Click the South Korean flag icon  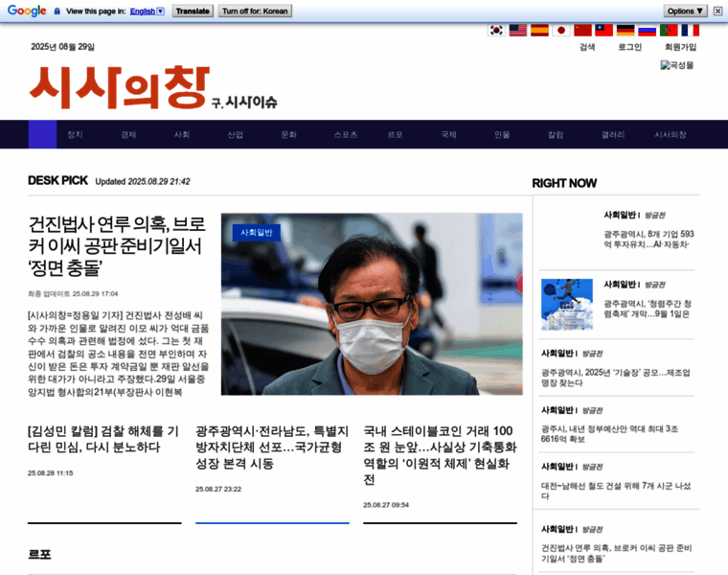(496, 30)
